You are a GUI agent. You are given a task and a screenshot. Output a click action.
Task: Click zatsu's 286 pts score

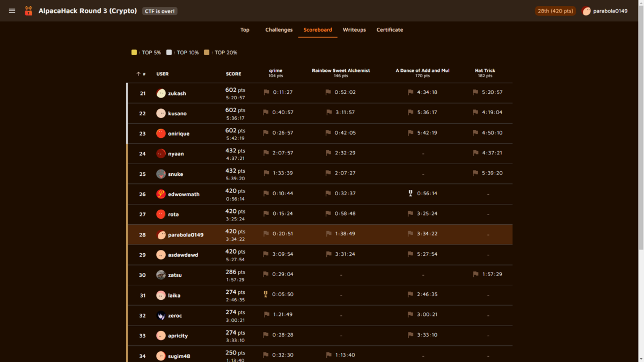click(235, 272)
